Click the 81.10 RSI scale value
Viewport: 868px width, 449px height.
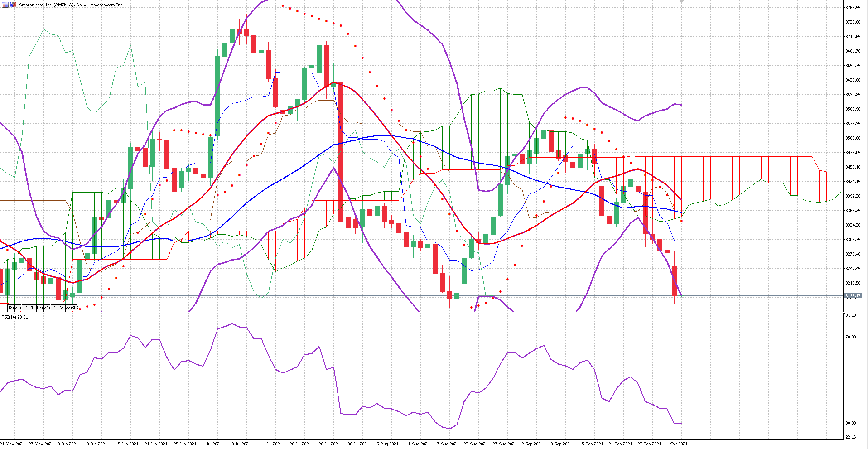(851, 315)
